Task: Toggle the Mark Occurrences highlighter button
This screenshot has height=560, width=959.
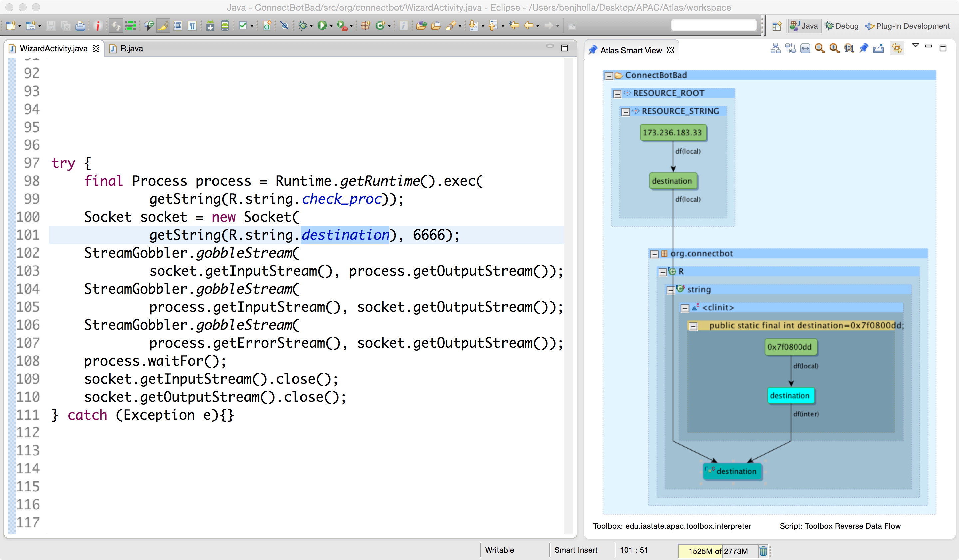Action: click(x=163, y=26)
